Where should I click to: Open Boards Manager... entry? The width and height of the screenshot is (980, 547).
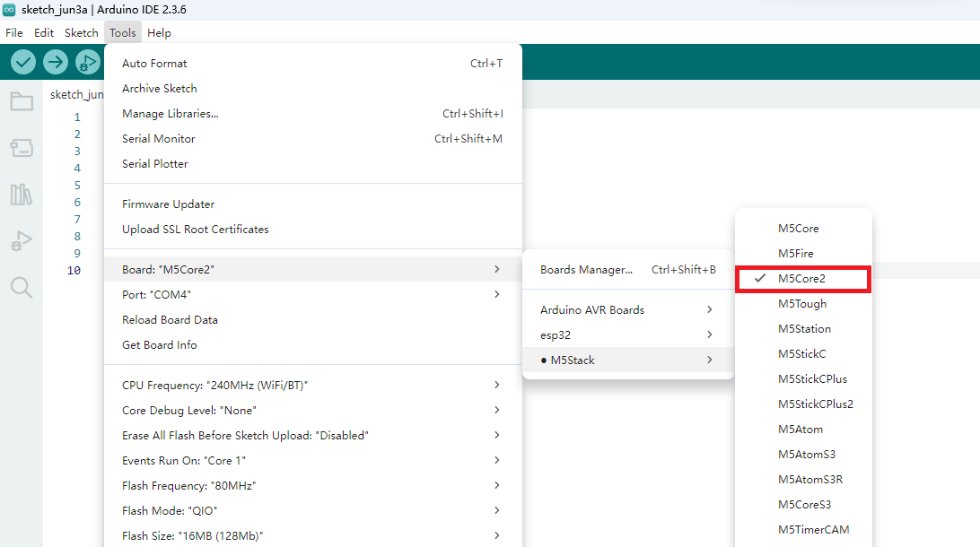pos(628,269)
